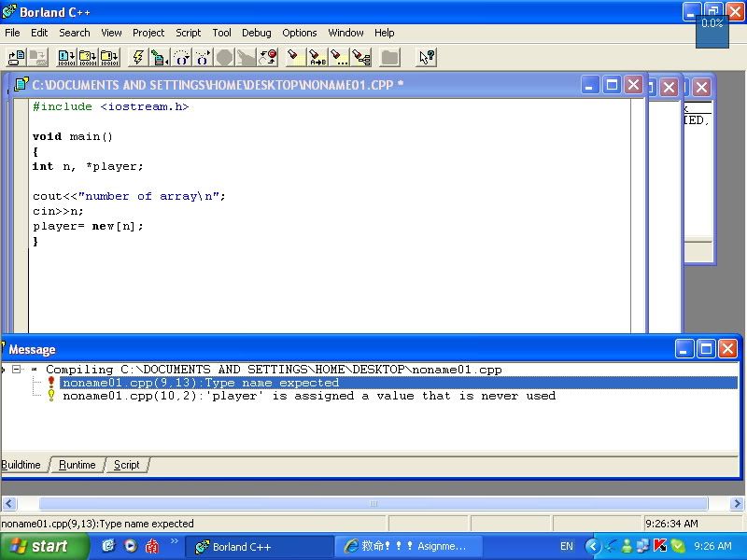Select the 'player' never used warning

[x=308, y=396]
